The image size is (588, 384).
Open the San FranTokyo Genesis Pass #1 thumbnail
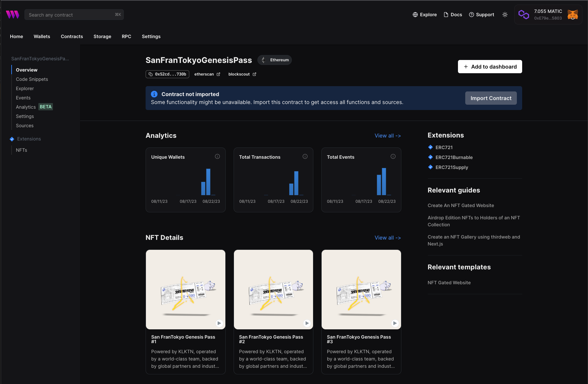point(186,290)
